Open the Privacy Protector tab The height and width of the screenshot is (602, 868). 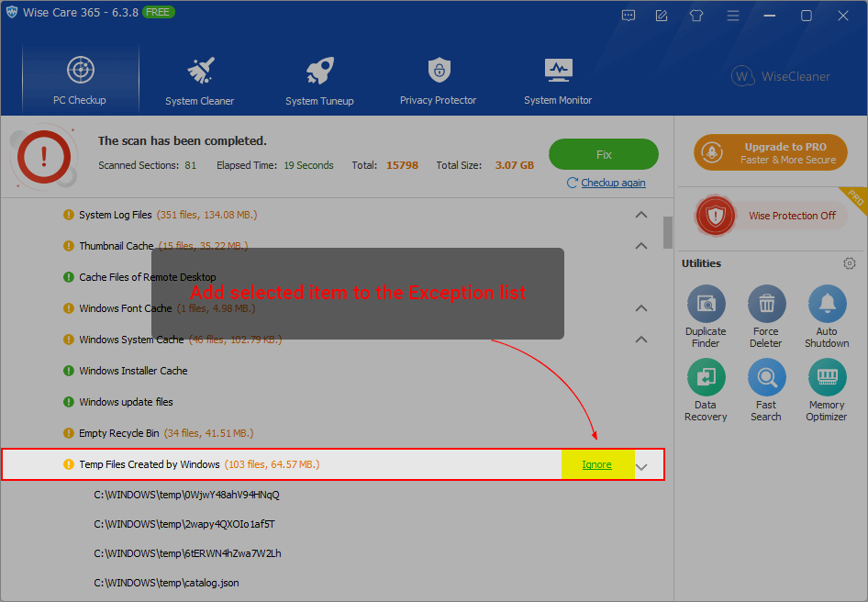pos(439,81)
